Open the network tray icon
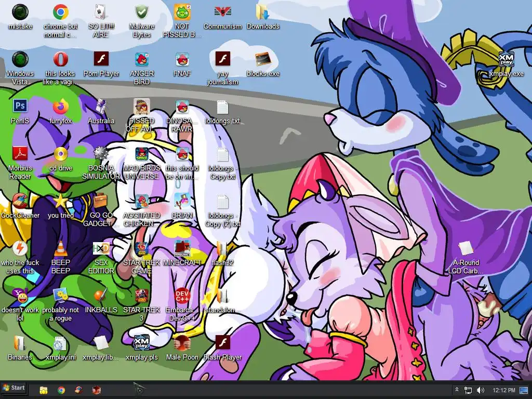 click(x=468, y=391)
